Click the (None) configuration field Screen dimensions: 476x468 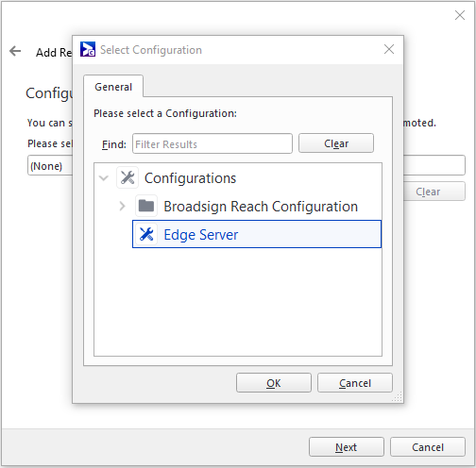(x=50, y=165)
